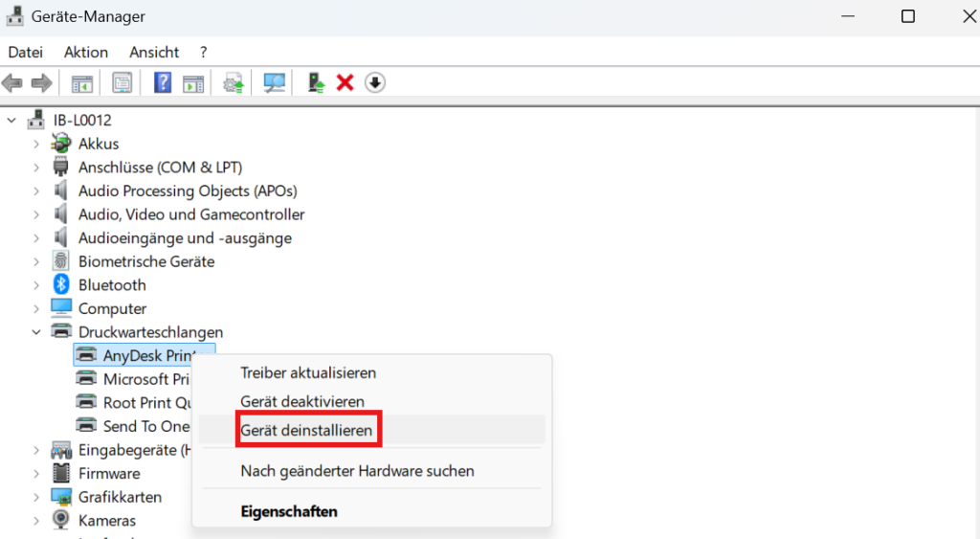980x539 pixels.
Task: Click the IB-L0012 computer icon
Action: coord(36,120)
